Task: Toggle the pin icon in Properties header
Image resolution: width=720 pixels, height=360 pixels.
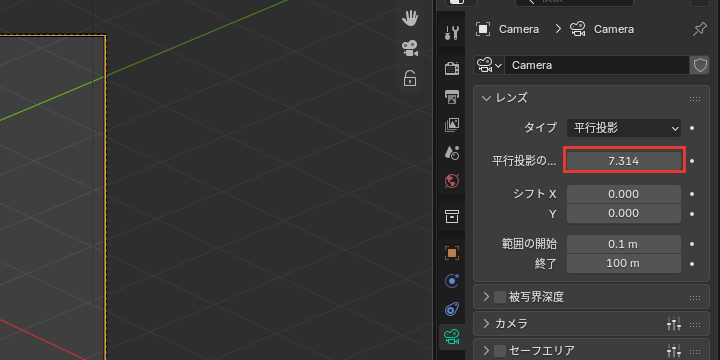Action: click(x=699, y=29)
